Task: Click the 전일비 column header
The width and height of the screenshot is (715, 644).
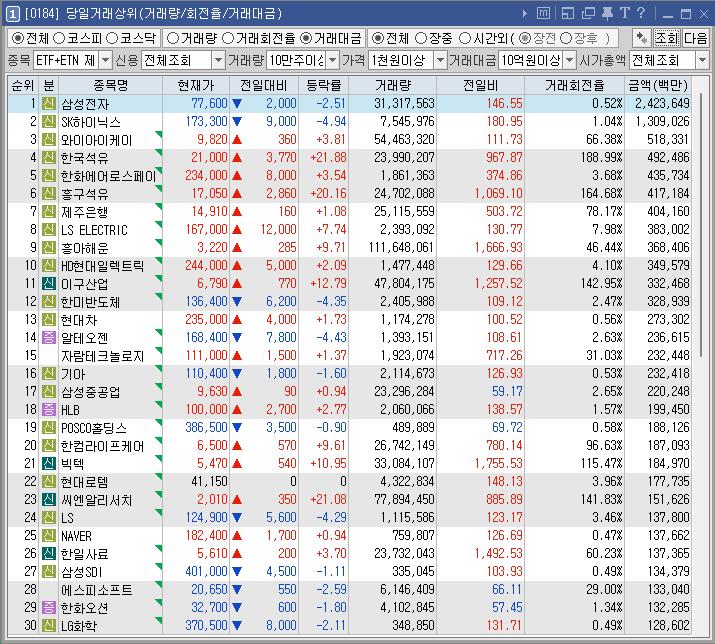Action: (x=480, y=86)
